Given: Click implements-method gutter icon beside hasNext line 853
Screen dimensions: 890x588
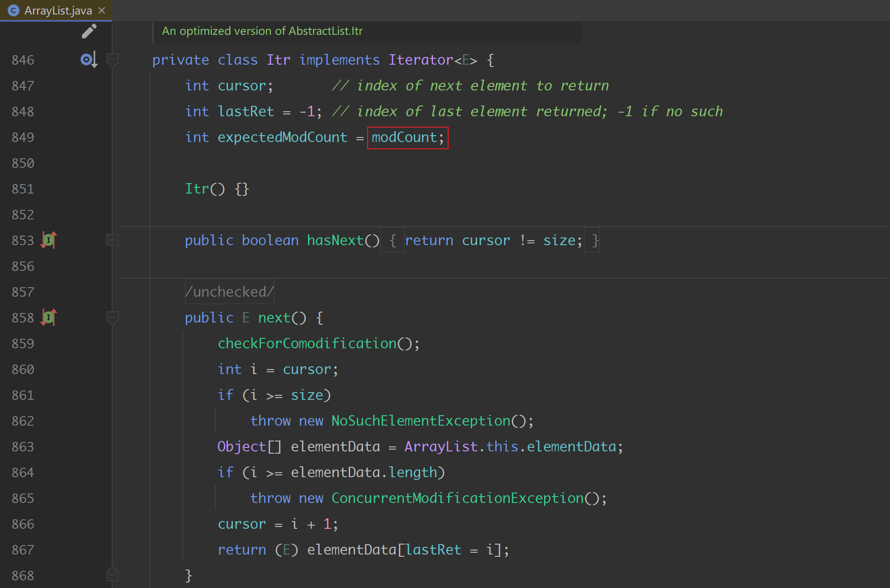Looking at the screenshot, I should point(48,240).
